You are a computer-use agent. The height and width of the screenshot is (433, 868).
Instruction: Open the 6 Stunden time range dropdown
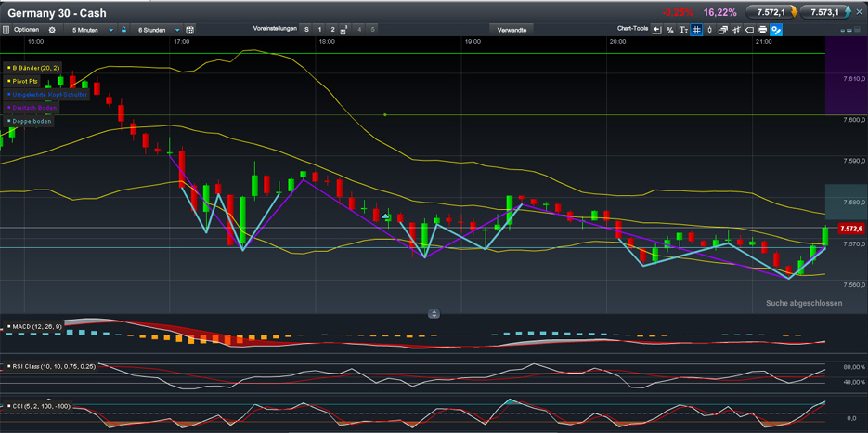(158, 30)
